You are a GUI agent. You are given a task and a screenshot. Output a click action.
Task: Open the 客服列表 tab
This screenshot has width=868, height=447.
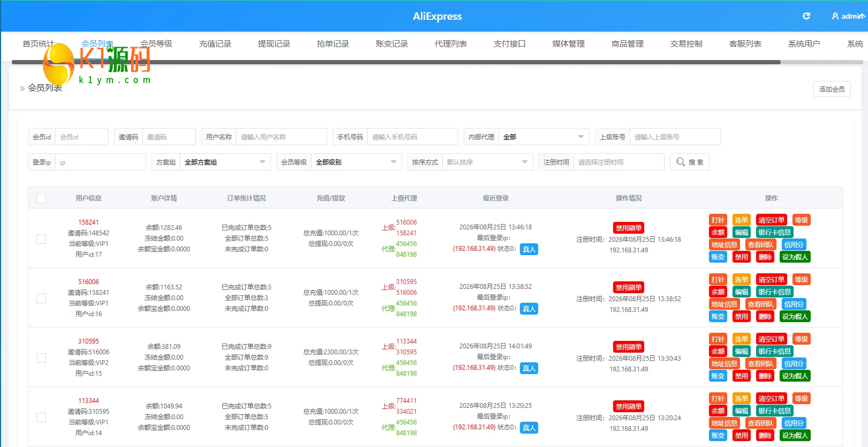[745, 43]
